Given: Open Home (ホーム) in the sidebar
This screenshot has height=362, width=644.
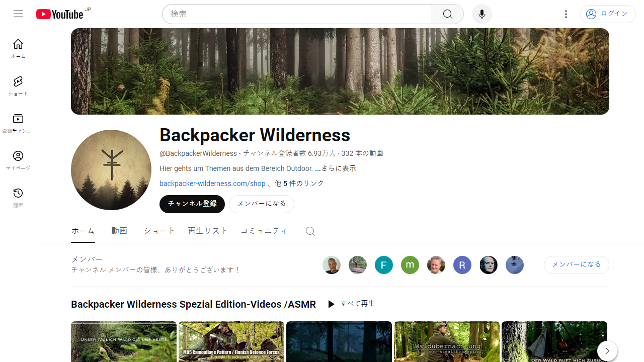Looking at the screenshot, I should click(x=18, y=49).
